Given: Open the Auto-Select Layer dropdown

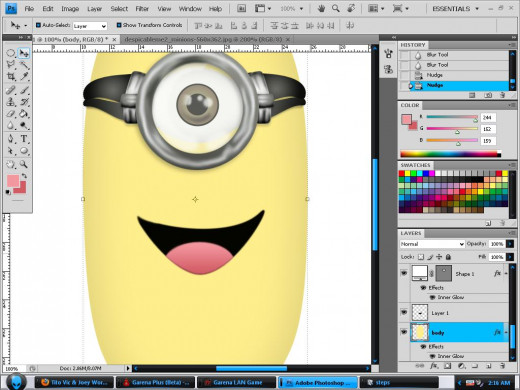Looking at the screenshot, I should coord(90,26).
